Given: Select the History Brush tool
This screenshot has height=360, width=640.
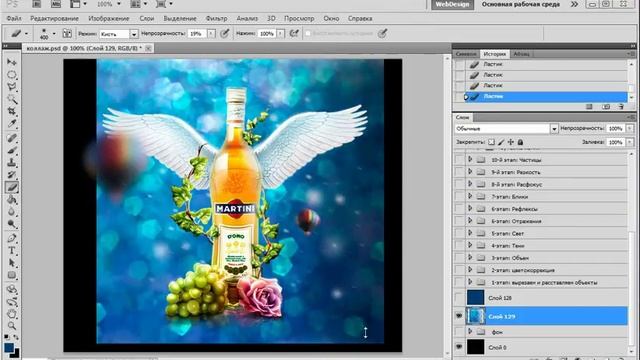Looking at the screenshot, I should click(x=11, y=175).
